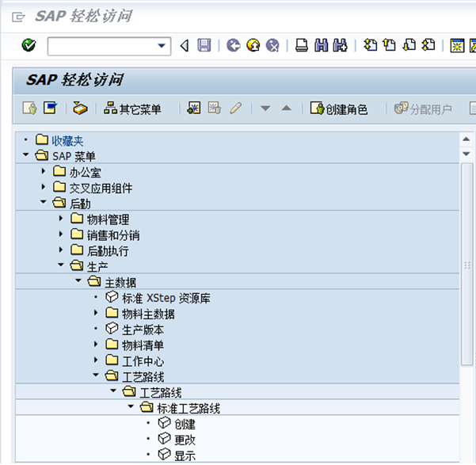Open the command field dropdown arrow
This screenshot has width=476, height=465.
click(162, 46)
